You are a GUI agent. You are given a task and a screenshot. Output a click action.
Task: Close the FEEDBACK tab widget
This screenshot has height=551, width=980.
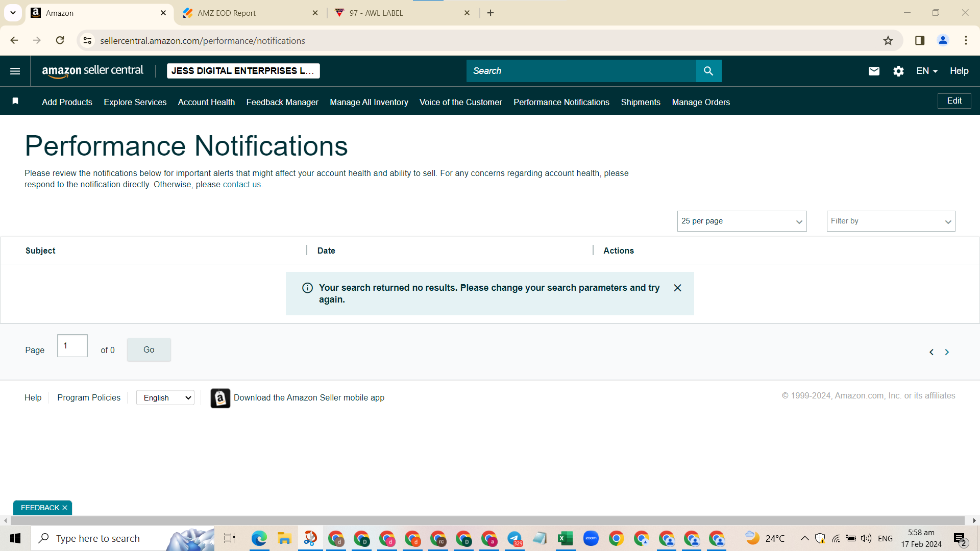coord(65,508)
